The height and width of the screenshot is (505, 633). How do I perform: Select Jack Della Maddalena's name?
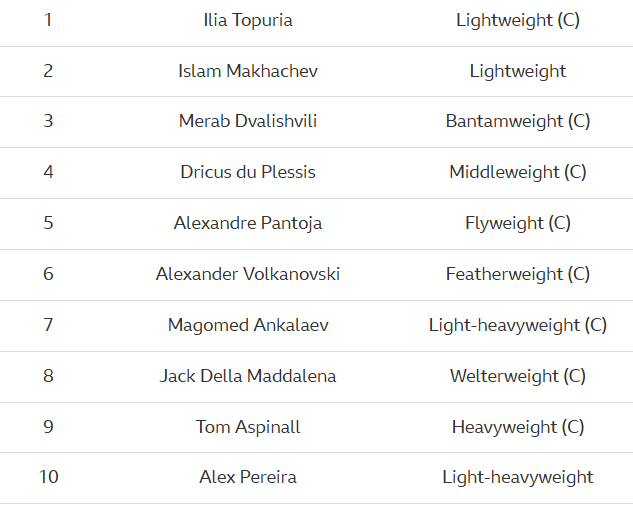coord(248,376)
